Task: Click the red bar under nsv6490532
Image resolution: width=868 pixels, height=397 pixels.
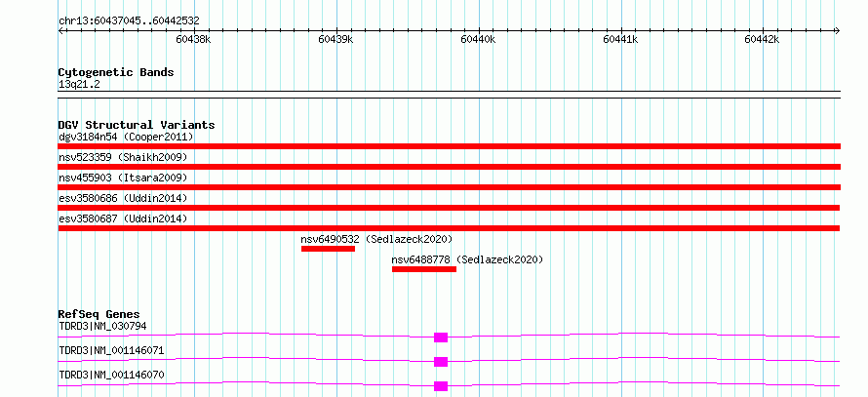Action: (329, 249)
